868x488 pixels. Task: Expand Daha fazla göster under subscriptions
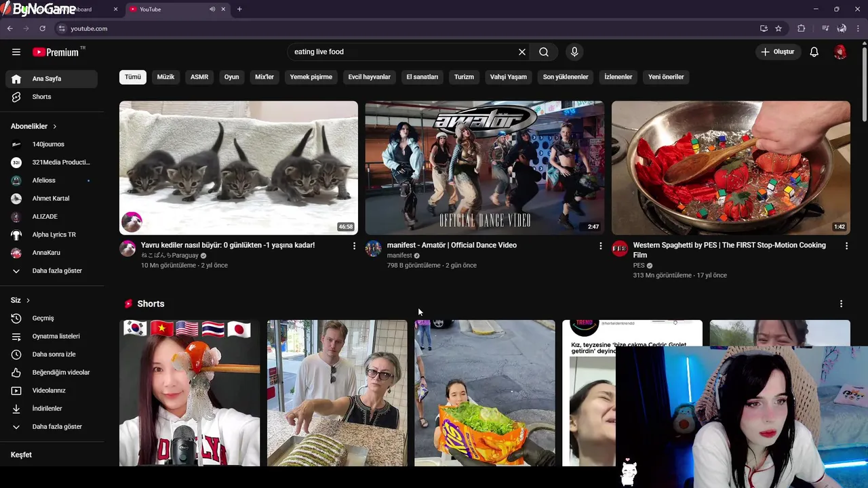tap(52, 271)
